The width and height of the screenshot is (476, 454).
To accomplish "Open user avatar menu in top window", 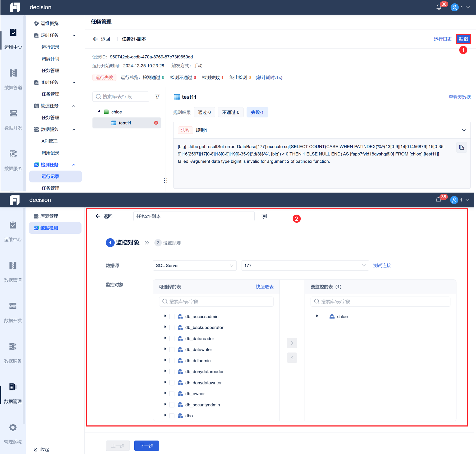I will click(x=454, y=7).
